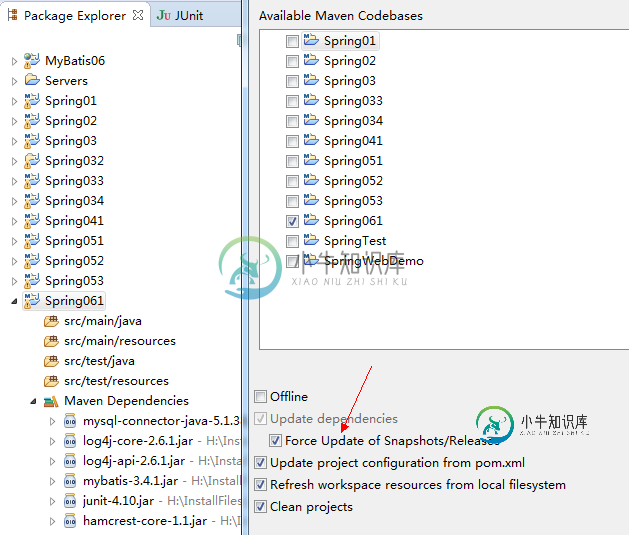
Task: Click Spring061 project icon in Package Explorer
Action: pyautogui.click(x=32, y=301)
